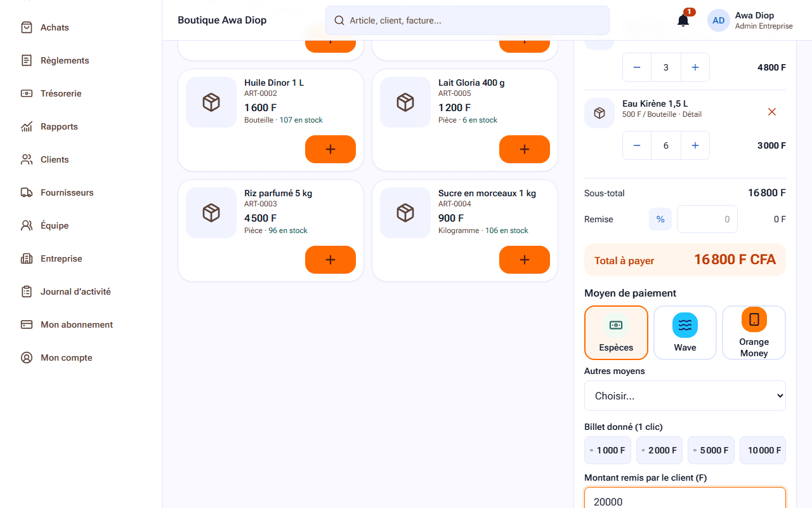Screen dimensions: 812x508
Task: Select Wave payment method
Action: point(685,333)
